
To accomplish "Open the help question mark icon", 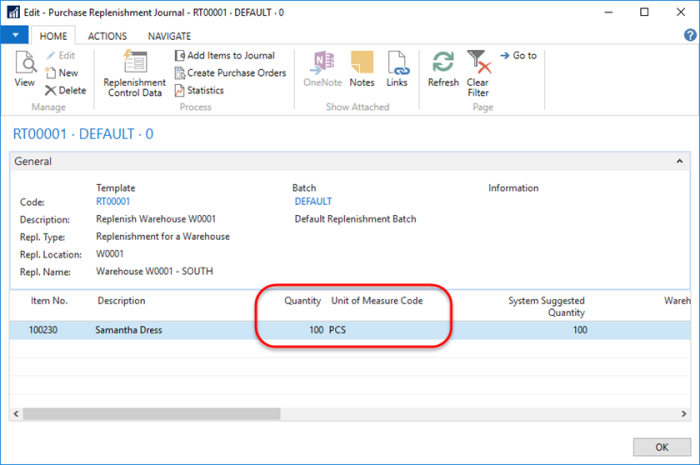I will pos(689,36).
